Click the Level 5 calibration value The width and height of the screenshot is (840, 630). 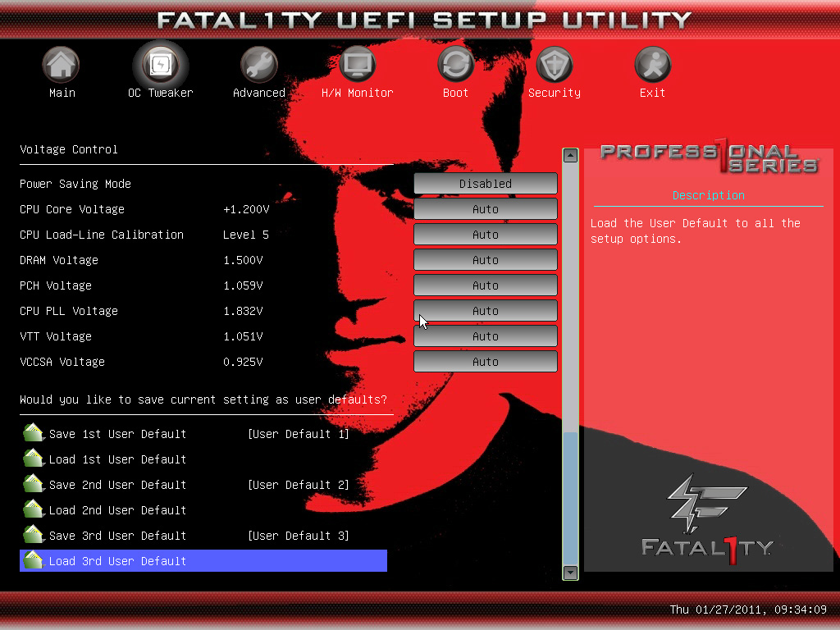[246, 235]
